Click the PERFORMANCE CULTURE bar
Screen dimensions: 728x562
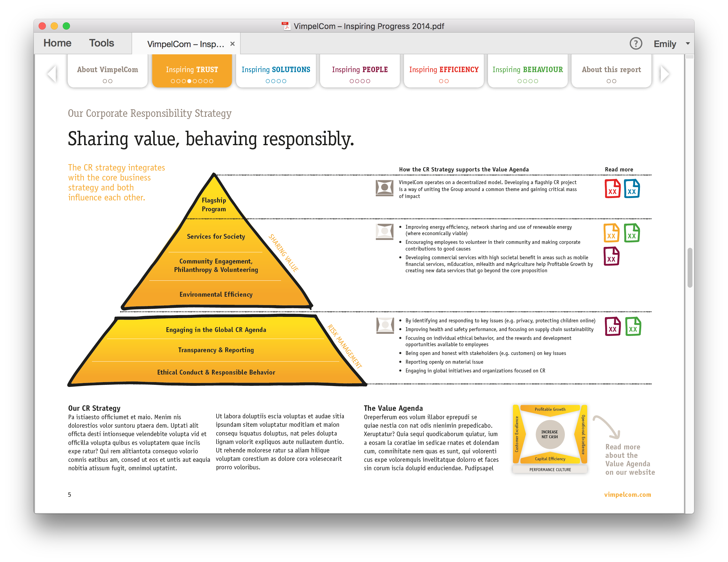coord(550,470)
